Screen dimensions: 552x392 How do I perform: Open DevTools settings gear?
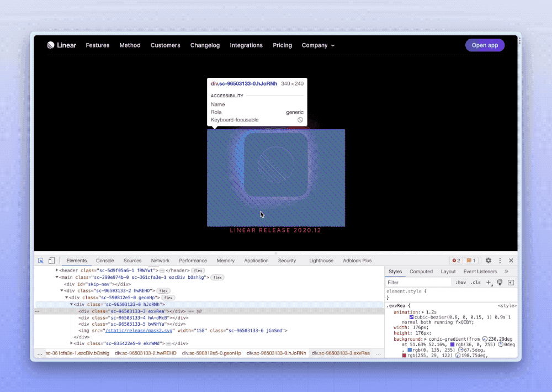(489, 261)
